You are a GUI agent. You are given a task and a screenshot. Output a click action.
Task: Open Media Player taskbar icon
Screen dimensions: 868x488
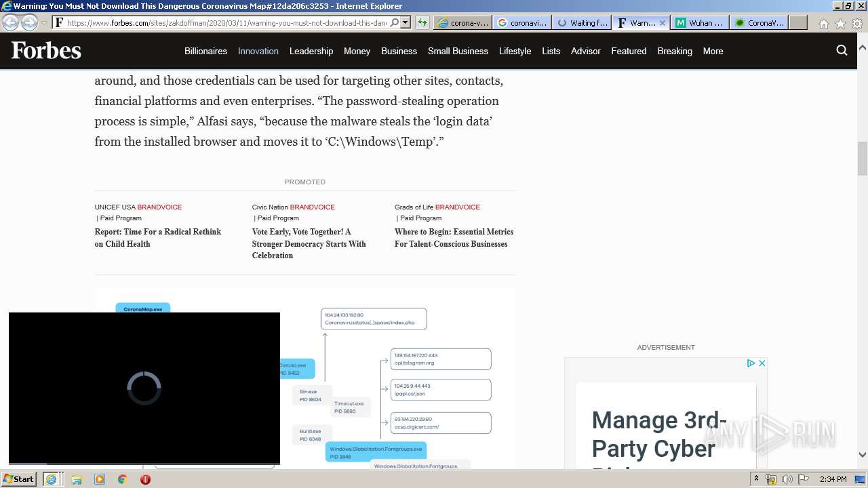[x=100, y=479]
